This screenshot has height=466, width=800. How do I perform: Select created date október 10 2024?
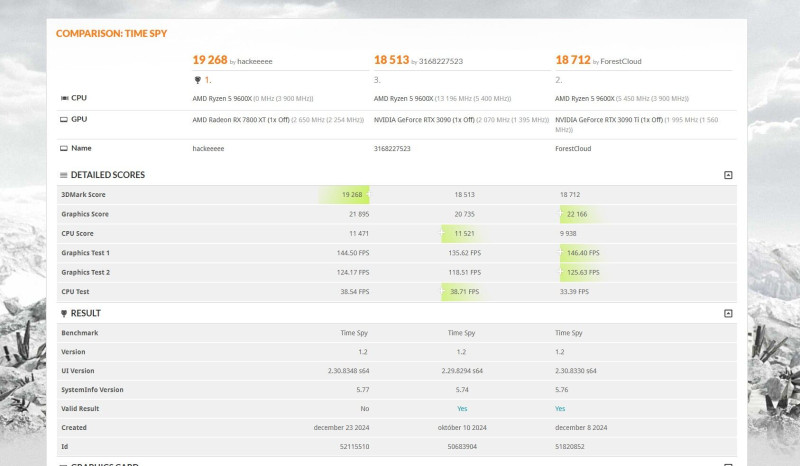(x=462, y=428)
